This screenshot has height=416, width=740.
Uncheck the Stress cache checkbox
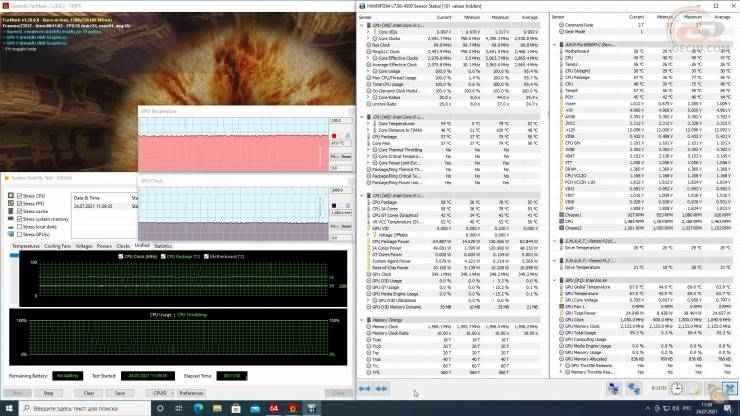(x=19, y=211)
